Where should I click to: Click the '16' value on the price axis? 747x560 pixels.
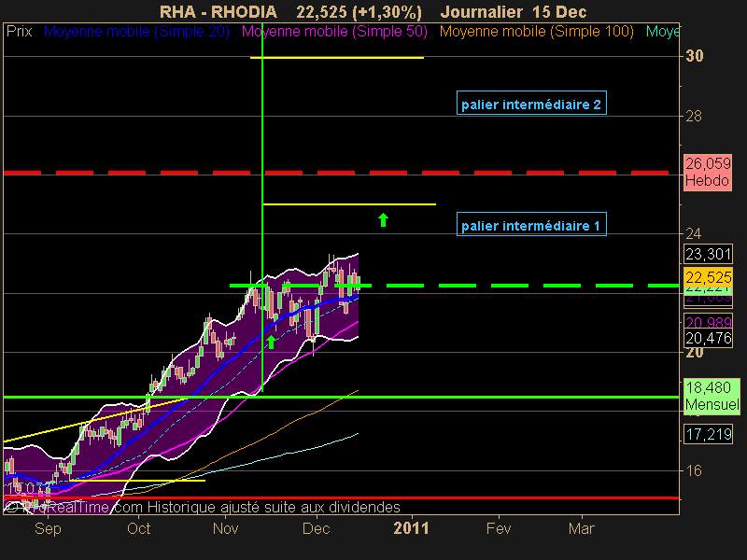pos(693,470)
